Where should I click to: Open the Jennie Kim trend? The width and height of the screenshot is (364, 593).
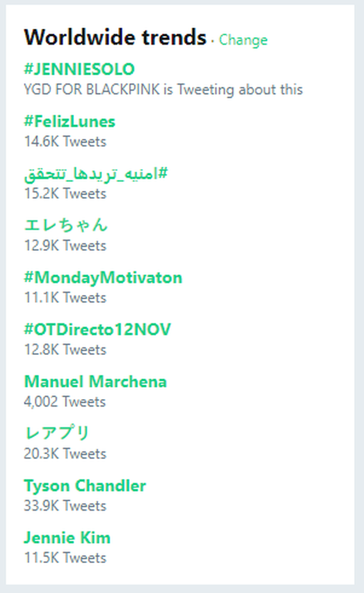67,537
